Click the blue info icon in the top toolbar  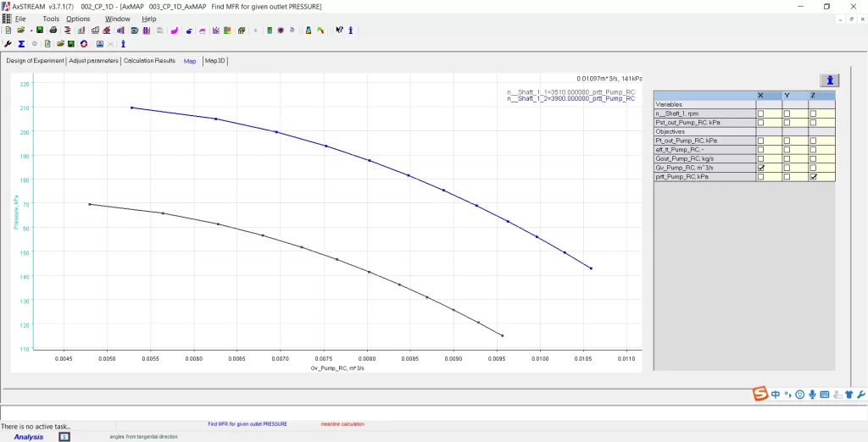point(351,30)
